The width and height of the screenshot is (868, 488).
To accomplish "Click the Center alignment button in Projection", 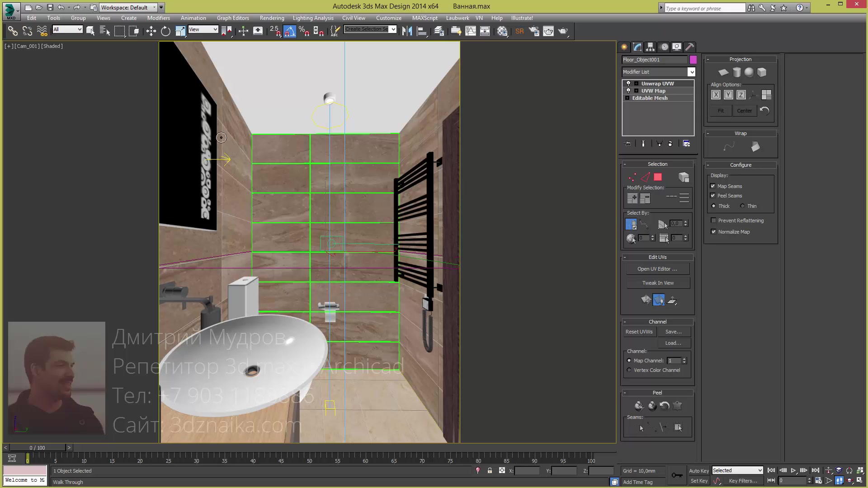I will (x=744, y=110).
